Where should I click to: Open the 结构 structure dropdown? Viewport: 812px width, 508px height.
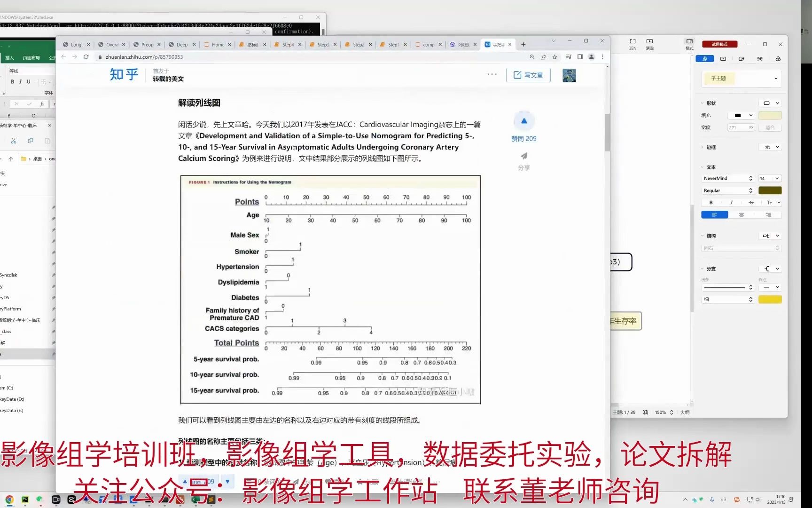(770, 236)
